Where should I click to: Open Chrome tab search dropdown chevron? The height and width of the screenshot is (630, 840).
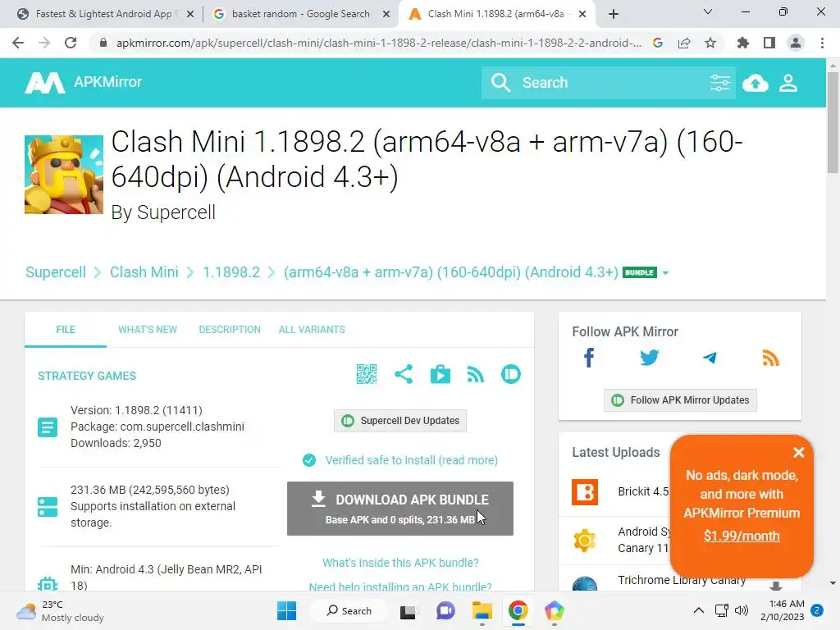click(708, 11)
